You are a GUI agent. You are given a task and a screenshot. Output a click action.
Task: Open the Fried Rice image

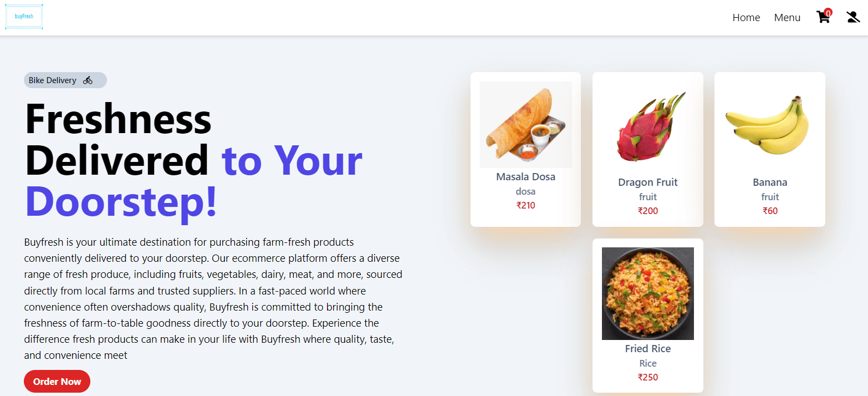point(648,293)
